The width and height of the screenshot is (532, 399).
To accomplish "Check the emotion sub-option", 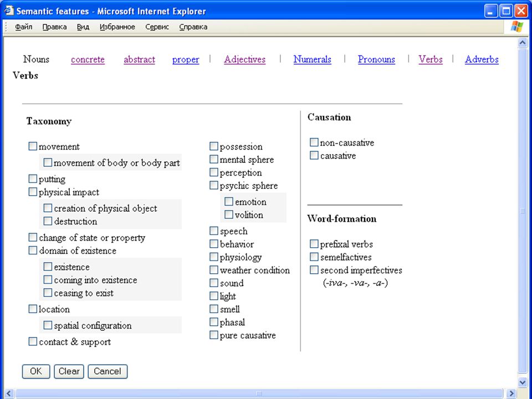I will pyautogui.click(x=229, y=202).
